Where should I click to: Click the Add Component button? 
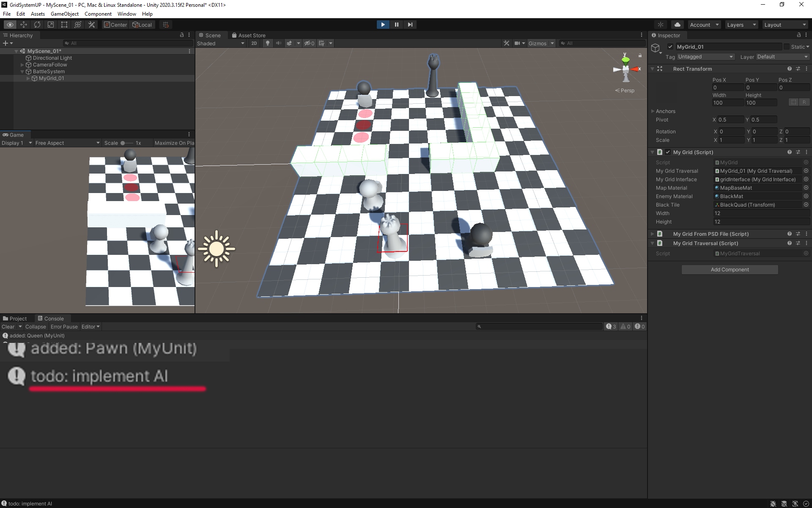click(730, 270)
